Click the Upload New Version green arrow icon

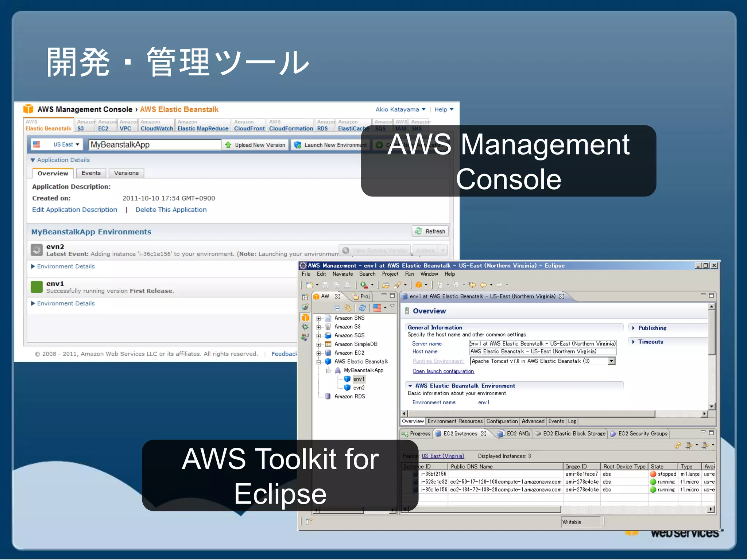point(228,145)
